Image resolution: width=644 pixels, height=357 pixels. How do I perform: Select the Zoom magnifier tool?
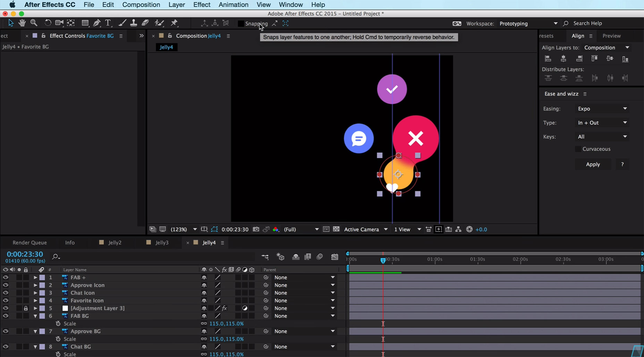point(34,23)
